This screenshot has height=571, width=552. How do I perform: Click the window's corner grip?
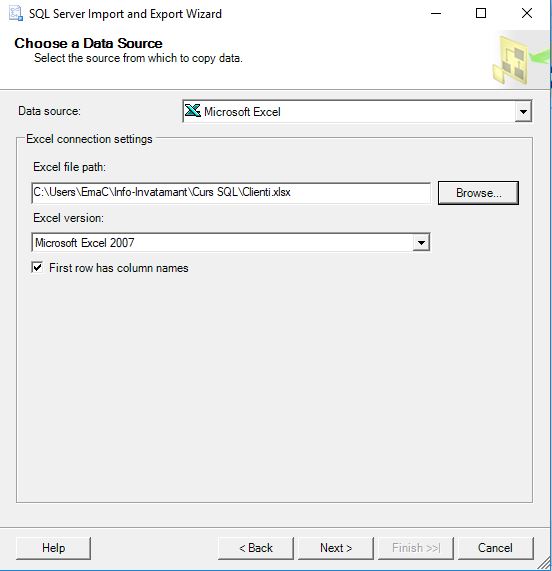click(x=544, y=563)
